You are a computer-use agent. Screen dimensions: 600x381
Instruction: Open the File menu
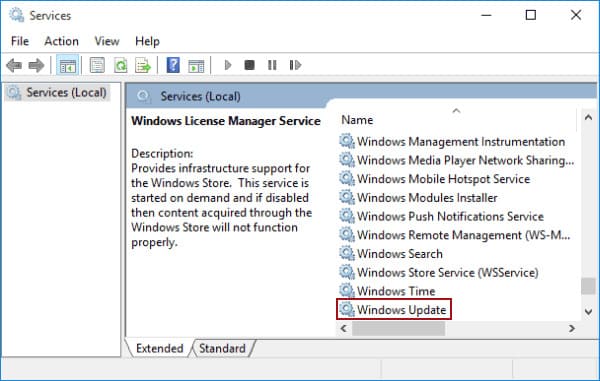[20, 41]
